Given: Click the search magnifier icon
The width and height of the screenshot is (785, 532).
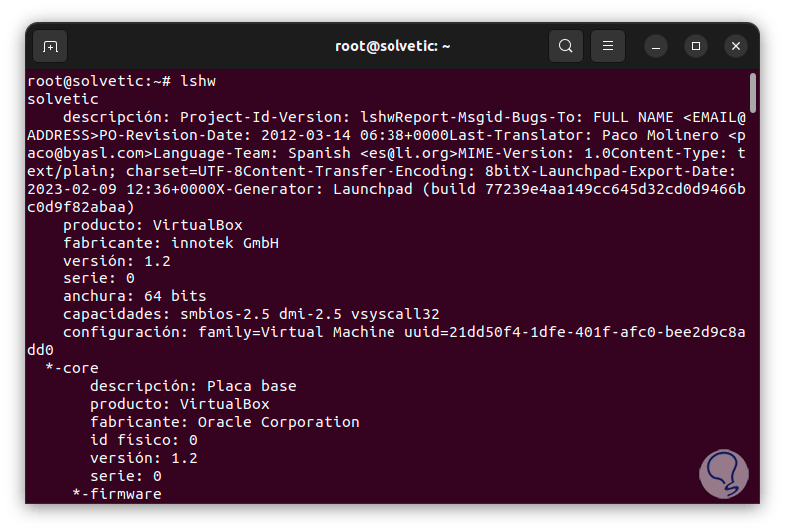Looking at the screenshot, I should pyautogui.click(x=566, y=46).
